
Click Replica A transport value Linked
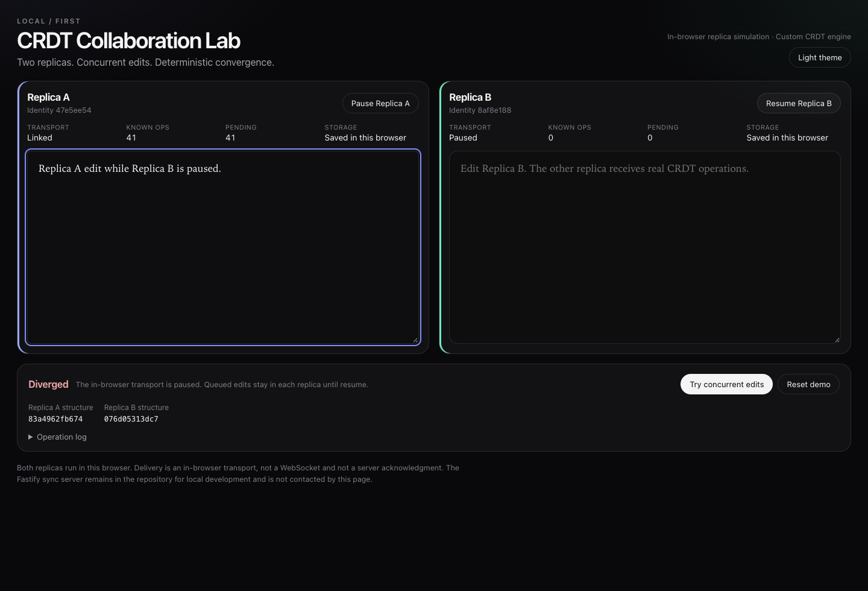coord(40,137)
